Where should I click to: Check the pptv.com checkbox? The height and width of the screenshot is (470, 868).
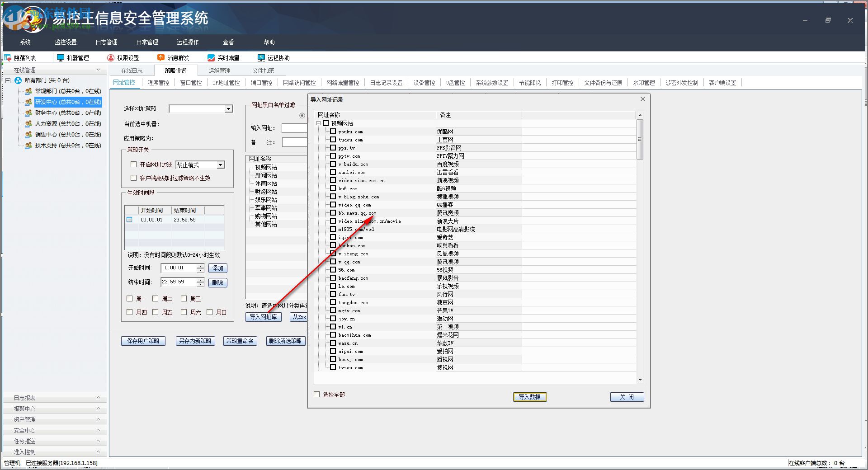(x=333, y=156)
